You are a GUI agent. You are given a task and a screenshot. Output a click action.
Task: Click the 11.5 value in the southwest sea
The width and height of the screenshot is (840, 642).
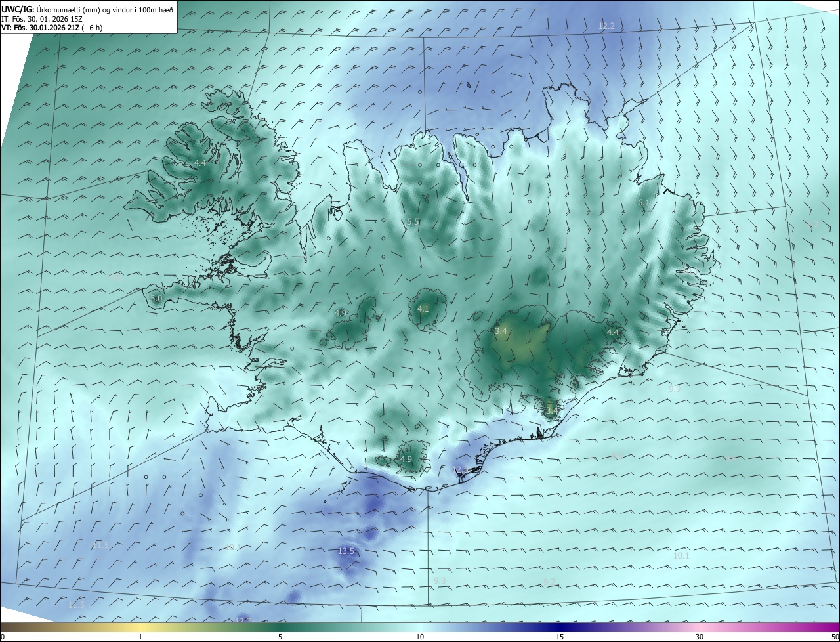click(101, 546)
